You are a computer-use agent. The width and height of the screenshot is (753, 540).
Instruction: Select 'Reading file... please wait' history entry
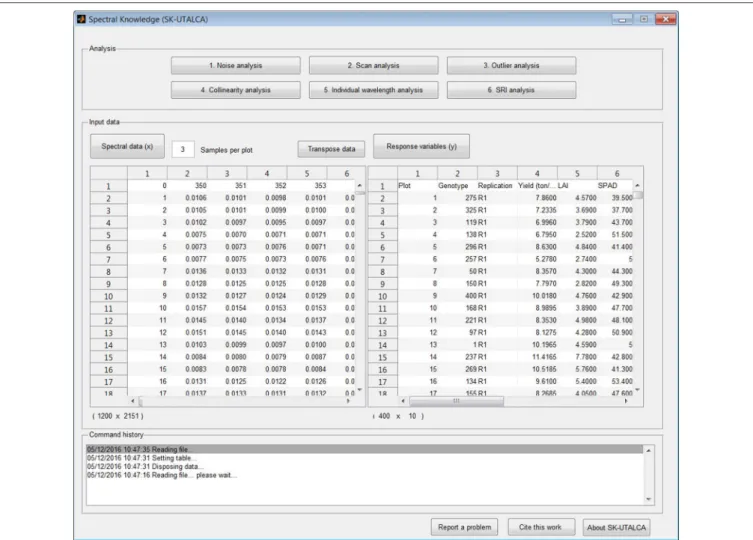click(x=364, y=475)
